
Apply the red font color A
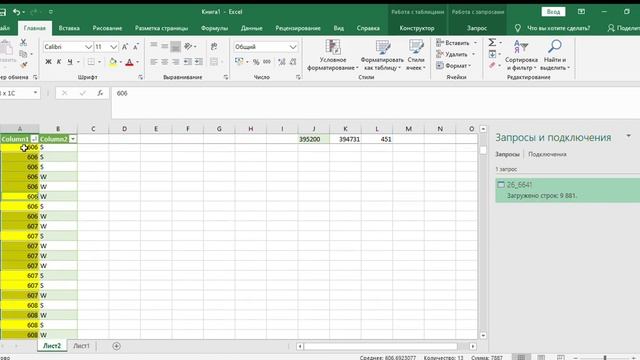[x=129, y=62]
